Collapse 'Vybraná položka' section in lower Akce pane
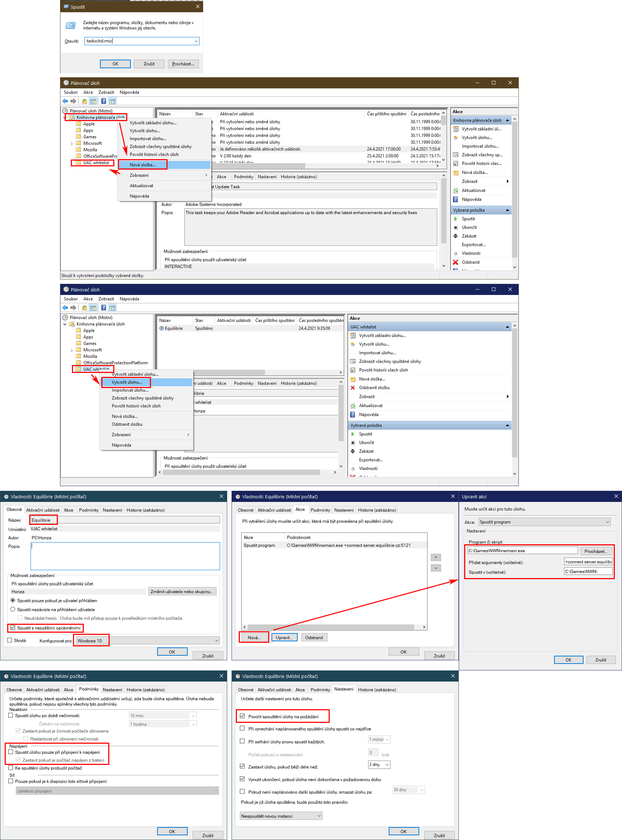Image resolution: width=622 pixels, height=840 pixels. (x=507, y=425)
